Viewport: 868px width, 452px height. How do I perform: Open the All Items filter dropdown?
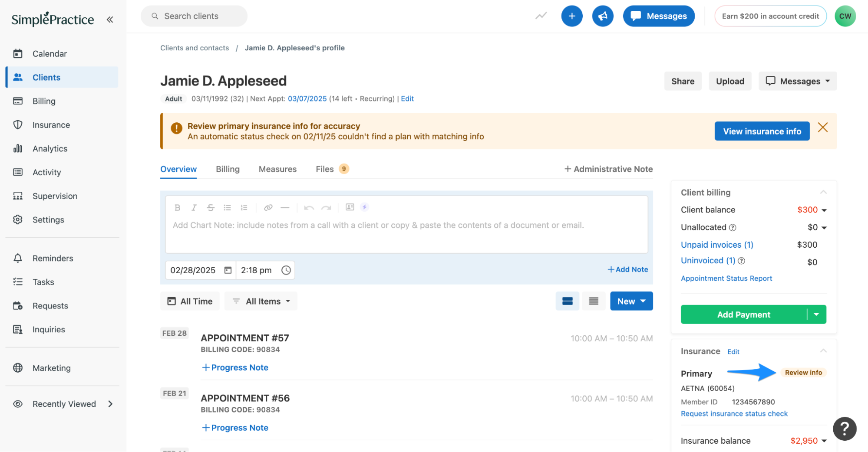coord(261,301)
